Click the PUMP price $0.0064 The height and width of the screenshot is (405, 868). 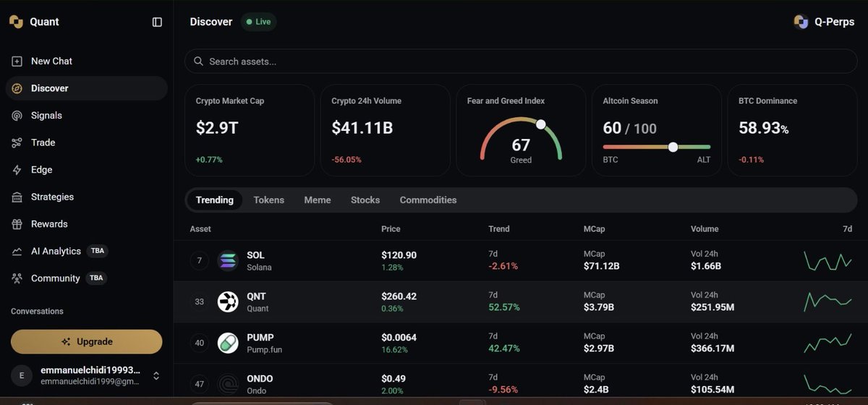coord(399,338)
